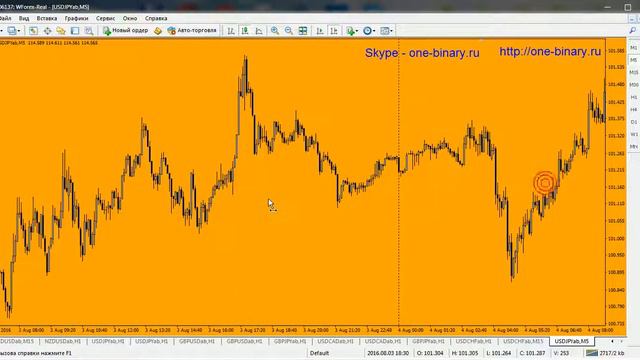Expand the Periods dropdown arrow
The height and width of the screenshot is (360, 640).
[x=374, y=31]
